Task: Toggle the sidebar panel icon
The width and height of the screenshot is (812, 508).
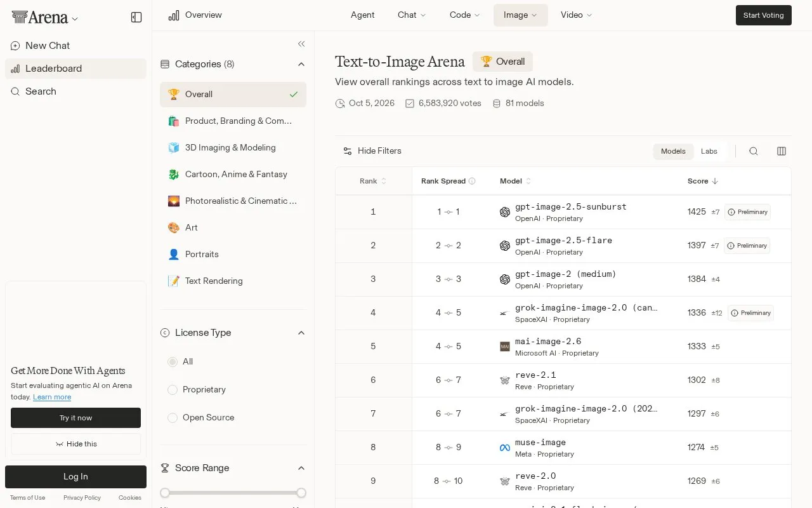Action: [136, 17]
